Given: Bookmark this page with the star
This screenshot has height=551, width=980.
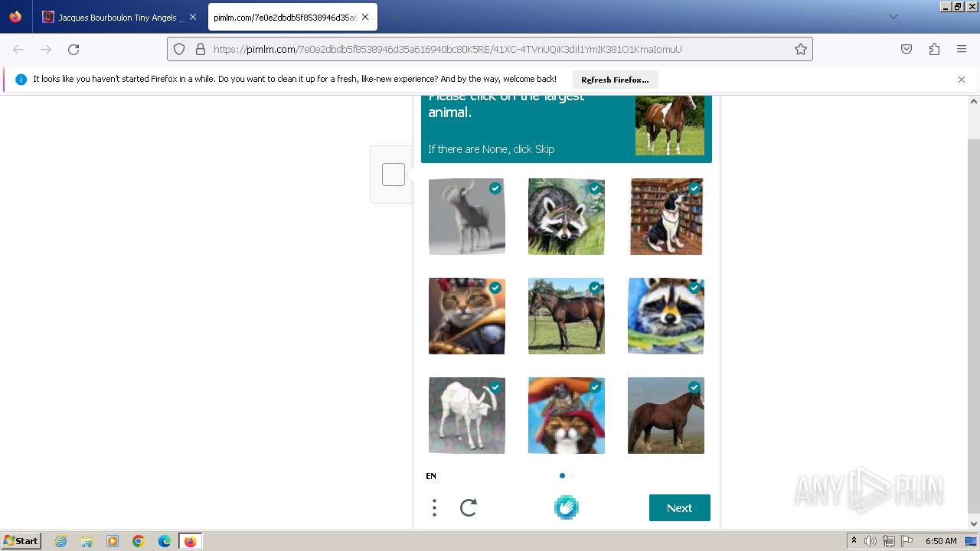Looking at the screenshot, I should click(801, 49).
